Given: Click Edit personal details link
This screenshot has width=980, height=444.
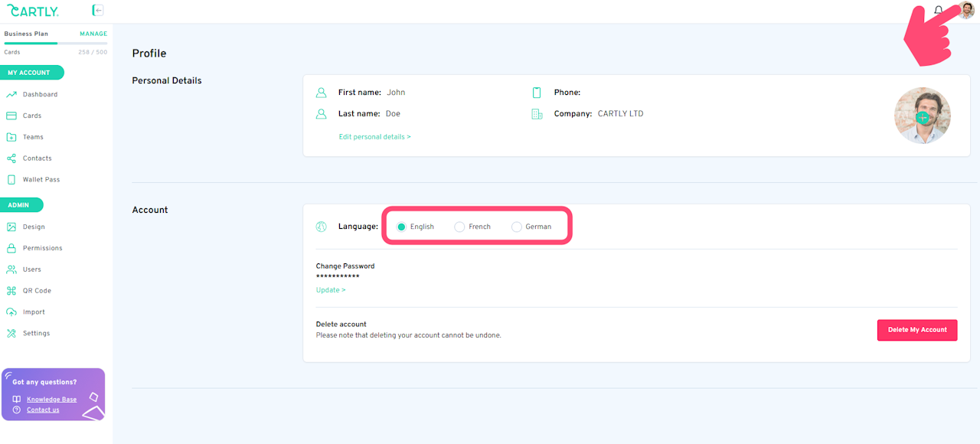Looking at the screenshot, I should 375,137.
